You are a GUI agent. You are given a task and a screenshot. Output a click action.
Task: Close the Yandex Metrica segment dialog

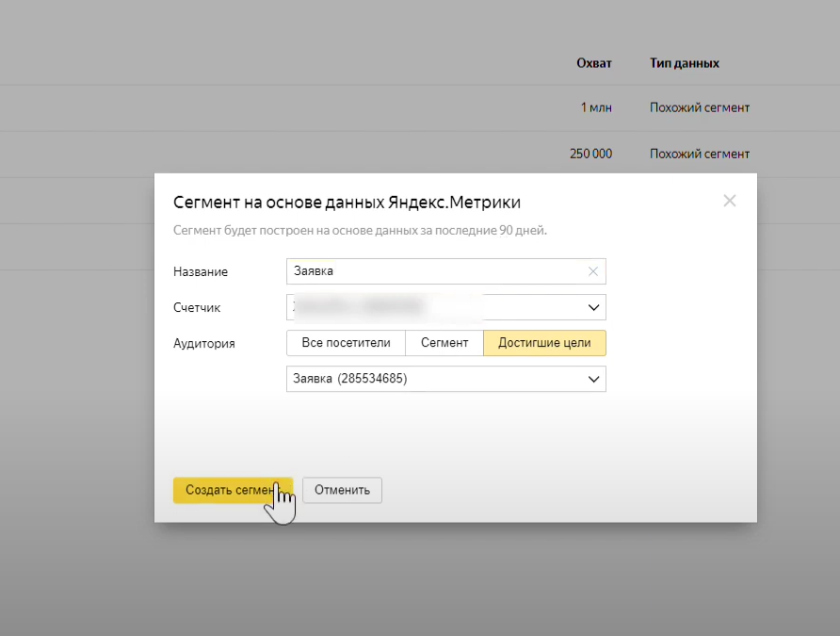[729, 201]
